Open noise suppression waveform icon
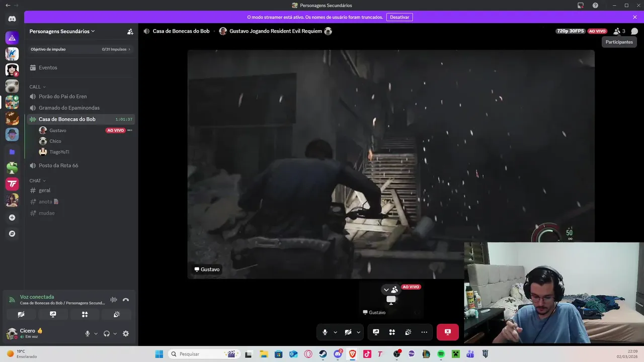The image size is (644, 362). pyautogui.click(x=114, y=300)
